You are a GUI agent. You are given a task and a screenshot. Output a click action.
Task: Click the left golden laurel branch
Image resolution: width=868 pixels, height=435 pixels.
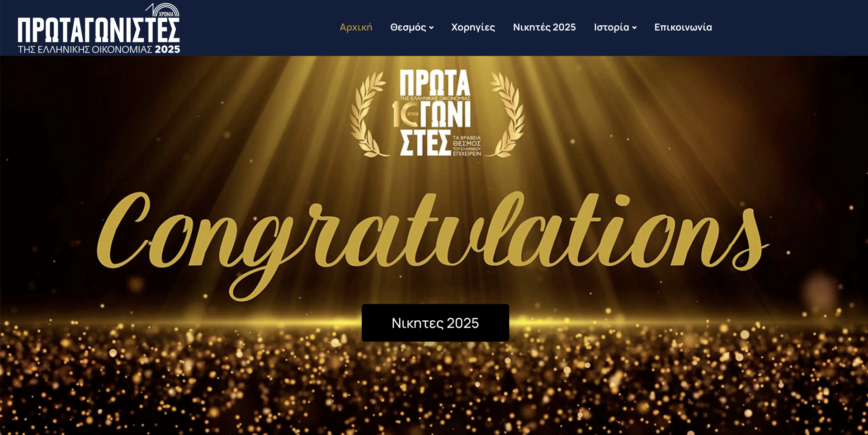(x=368, y=115)
